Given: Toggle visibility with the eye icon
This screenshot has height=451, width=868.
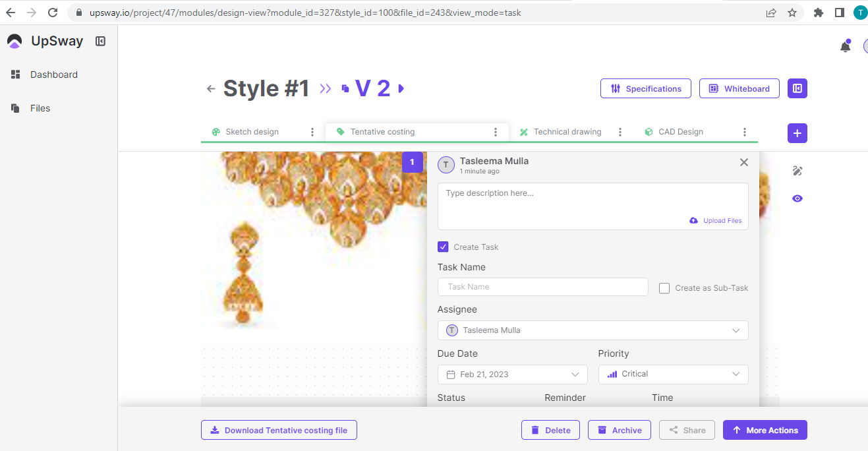Looking at the screenshot, I should click(797, 198).
